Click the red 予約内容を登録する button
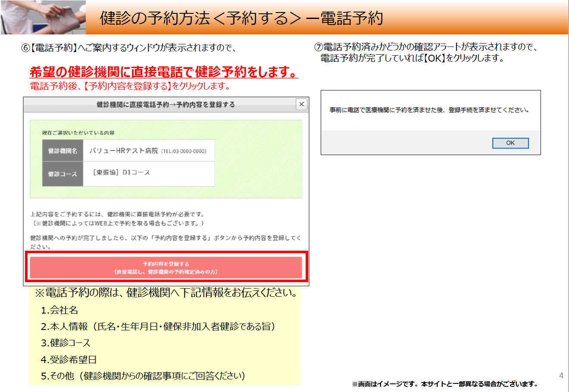The image size is (569, 392). [x=166, y=268]
